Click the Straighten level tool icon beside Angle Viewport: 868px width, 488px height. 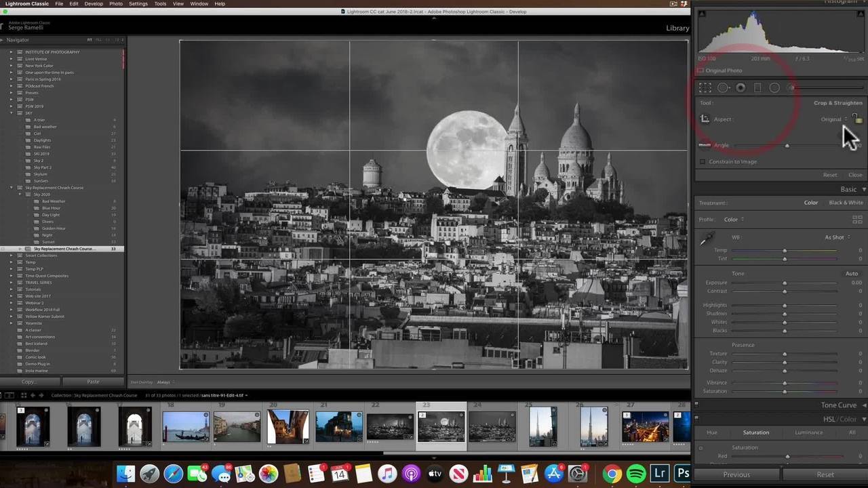[x=705, y=145]
